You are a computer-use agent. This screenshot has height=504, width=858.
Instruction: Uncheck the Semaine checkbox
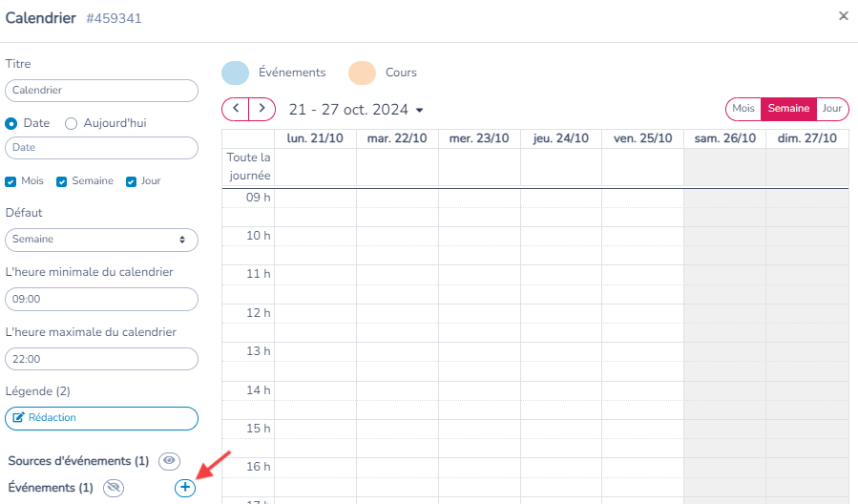pos(61,181)
